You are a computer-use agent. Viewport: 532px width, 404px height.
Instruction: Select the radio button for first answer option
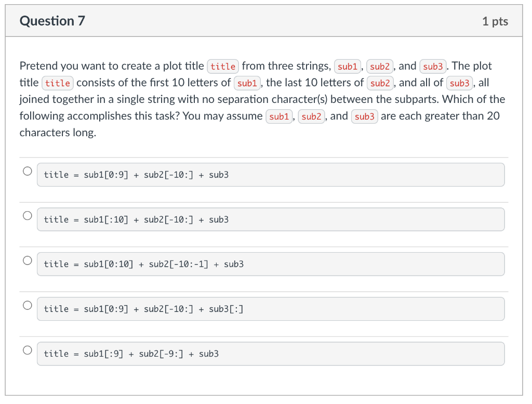pyautogui.click(x=27, y=170)
